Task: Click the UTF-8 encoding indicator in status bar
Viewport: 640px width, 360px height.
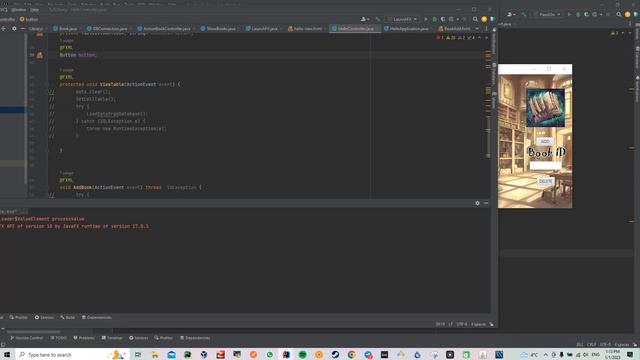Action: tap(462, 324)
